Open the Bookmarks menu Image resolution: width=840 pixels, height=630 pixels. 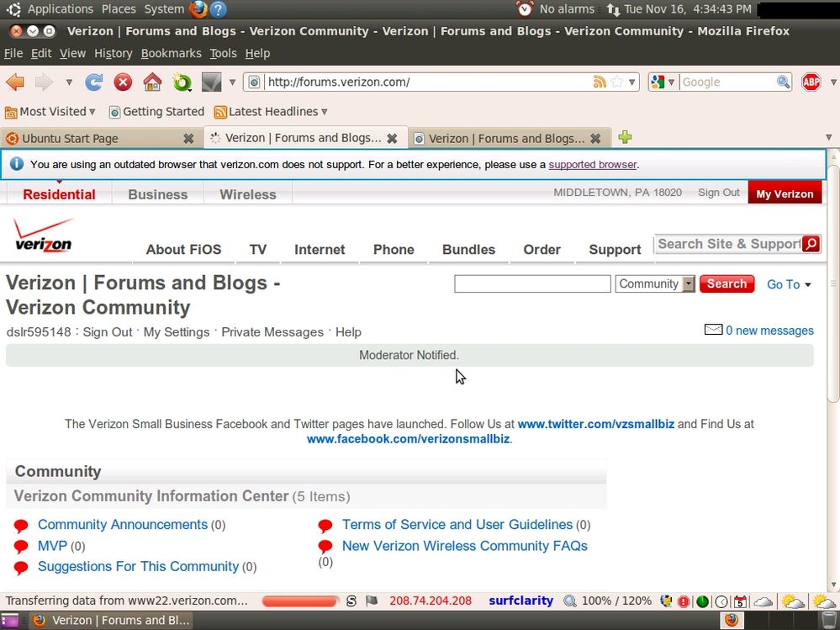[171, 53]
